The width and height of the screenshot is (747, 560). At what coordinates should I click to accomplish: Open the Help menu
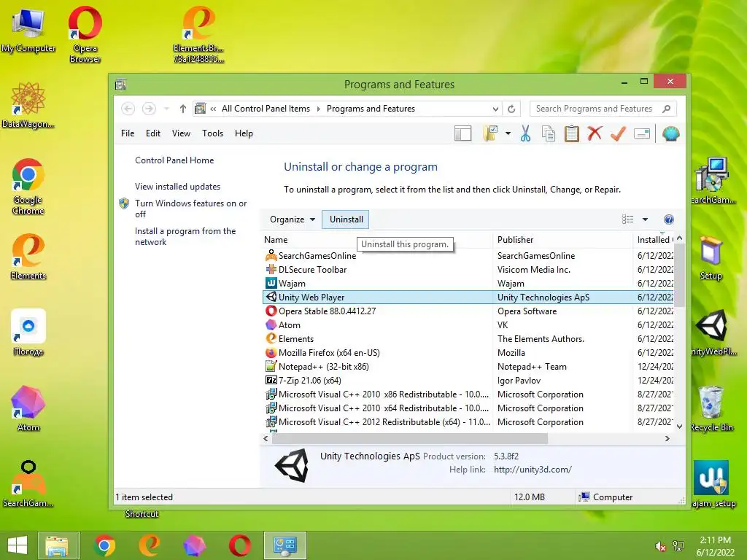pos(244,133)
